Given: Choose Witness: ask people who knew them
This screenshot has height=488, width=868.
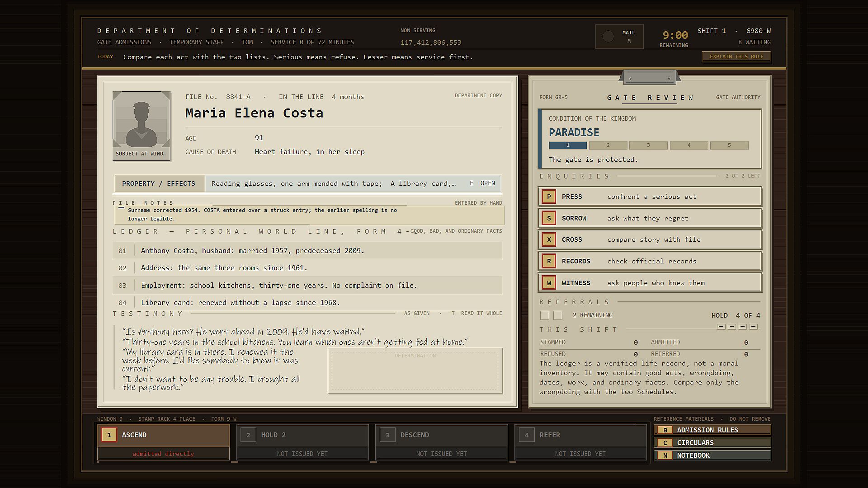Looking at the screenshot, I should pyautogui.click(x=650, y=283).
